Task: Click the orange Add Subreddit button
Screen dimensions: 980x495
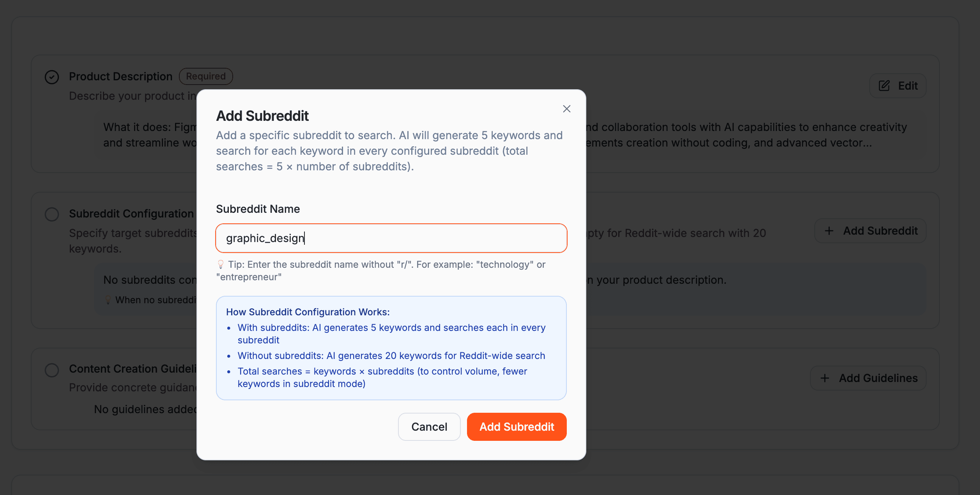Action: click(x=517, y=426)
